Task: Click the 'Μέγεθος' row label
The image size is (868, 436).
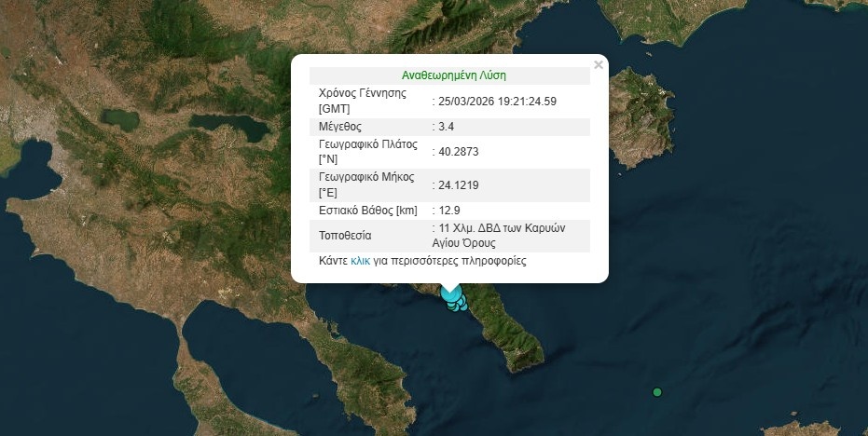Action: (340, 126)
